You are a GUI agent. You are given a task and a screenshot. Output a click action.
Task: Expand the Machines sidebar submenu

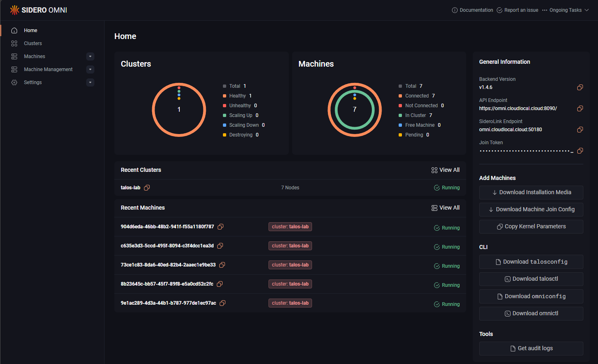(90, 56)
